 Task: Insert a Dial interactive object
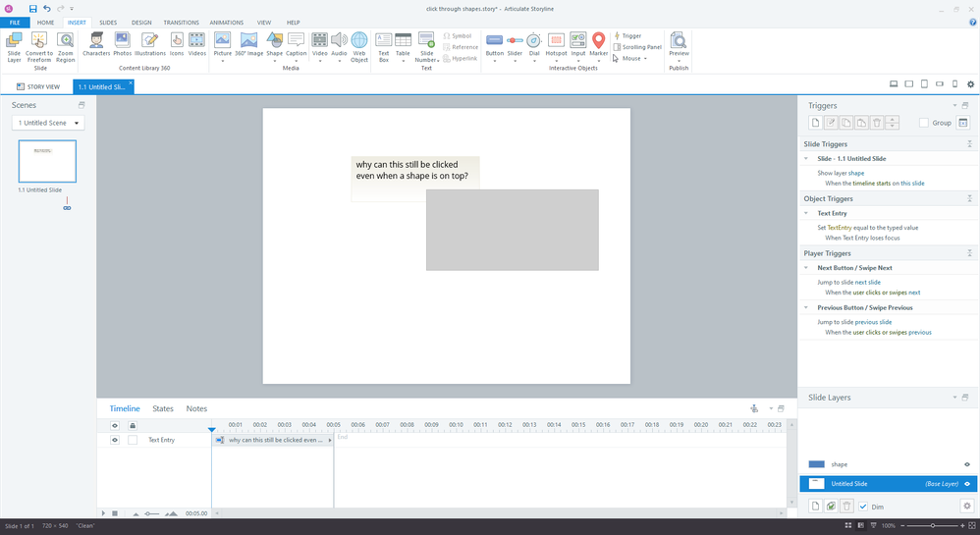pos(534,45)
